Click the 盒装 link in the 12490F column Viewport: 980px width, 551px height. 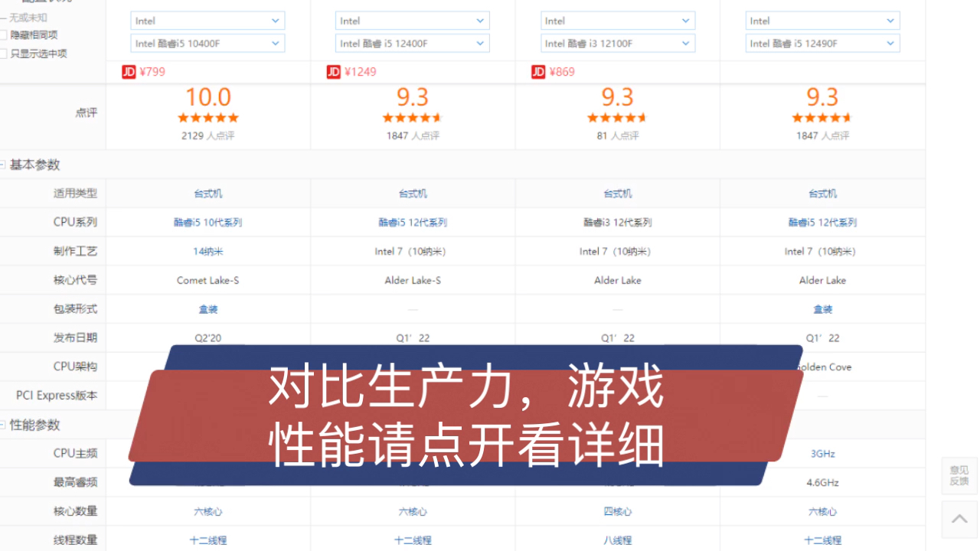coord(822,309)
